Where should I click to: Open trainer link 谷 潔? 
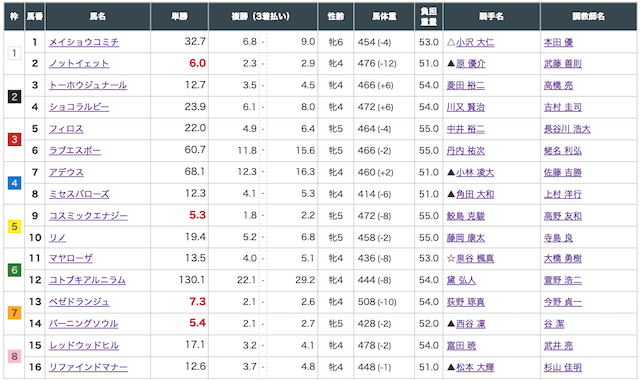pos(553,324)
